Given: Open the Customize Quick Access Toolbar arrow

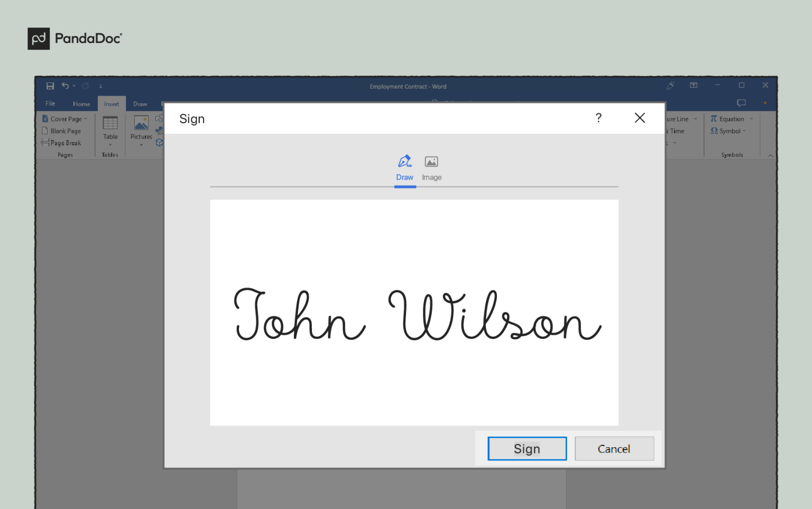Looking at the screenshot, I should pyautogui.click(x=100, y=86).
